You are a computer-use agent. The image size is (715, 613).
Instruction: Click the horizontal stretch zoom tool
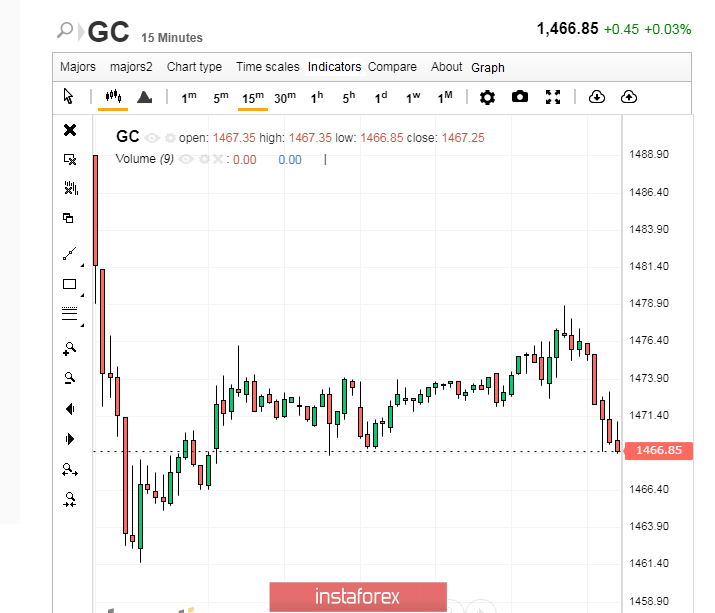click(x=70, y=470)
